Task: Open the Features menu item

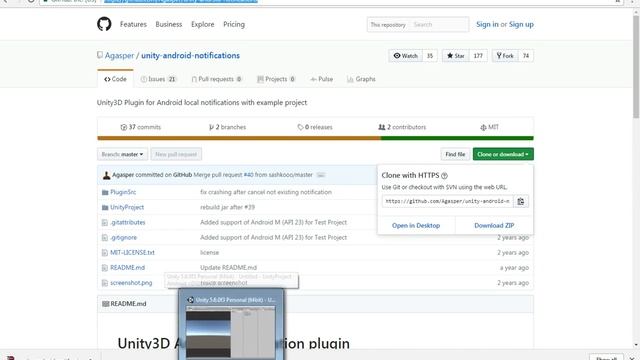Action: [x=133, y=24]
